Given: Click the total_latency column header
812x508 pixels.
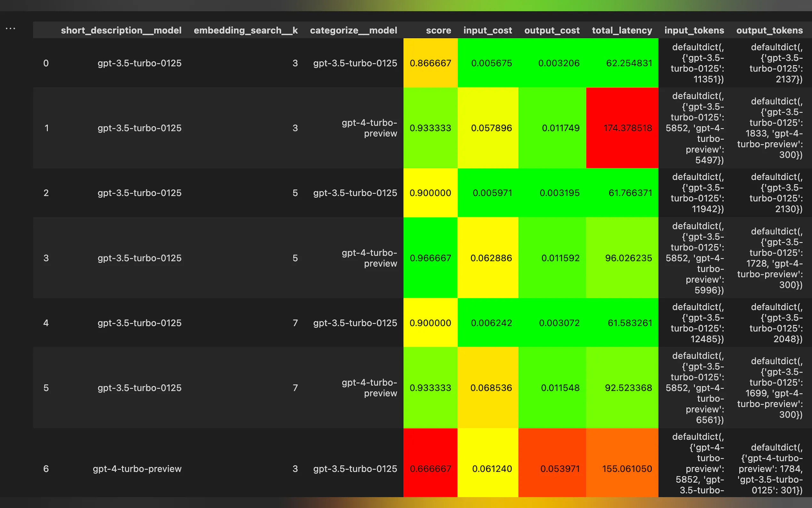Looking at the screenshot, I should pos(622,30).
